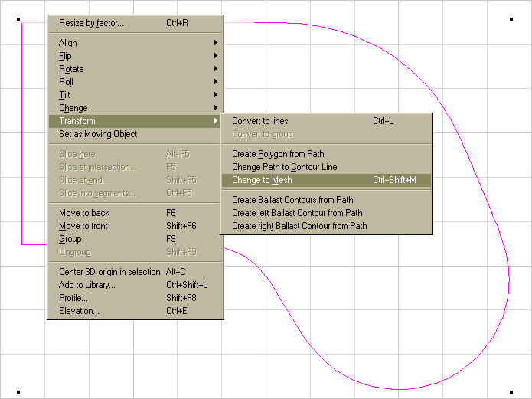The width and height of the screenshot is (532, 399).
Task: Select Create right Ballast Contour from Path
Action: [326, 226]
